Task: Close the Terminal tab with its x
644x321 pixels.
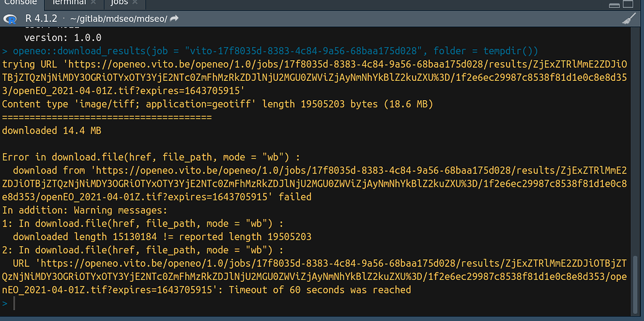Action: 93,2
